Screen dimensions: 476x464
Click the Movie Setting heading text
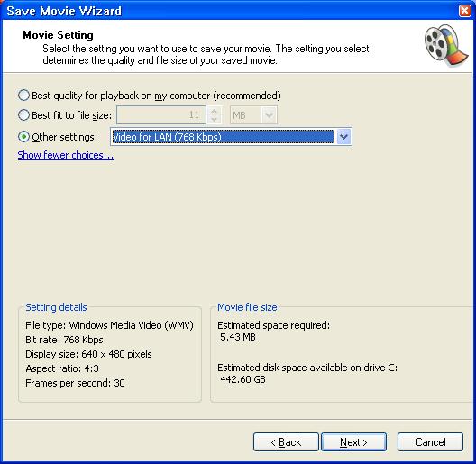tap(58, 35)
